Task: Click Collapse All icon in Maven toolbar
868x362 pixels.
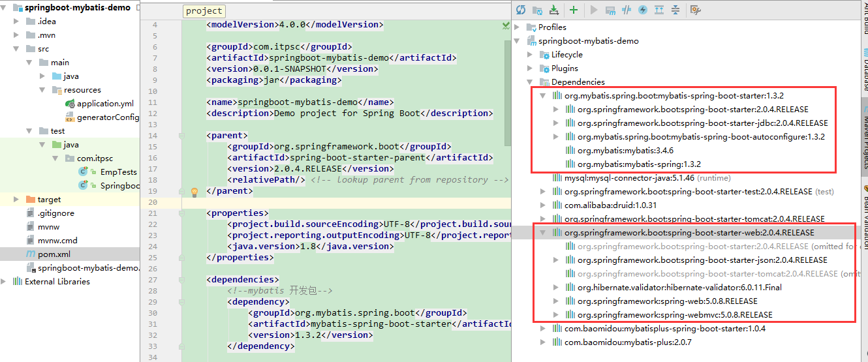Action: [675, 10]
